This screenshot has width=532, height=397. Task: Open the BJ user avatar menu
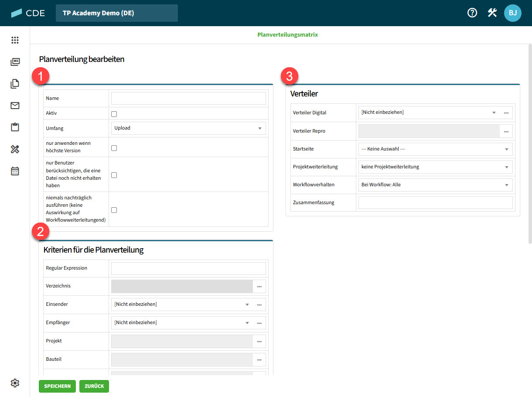pos(513,13)
